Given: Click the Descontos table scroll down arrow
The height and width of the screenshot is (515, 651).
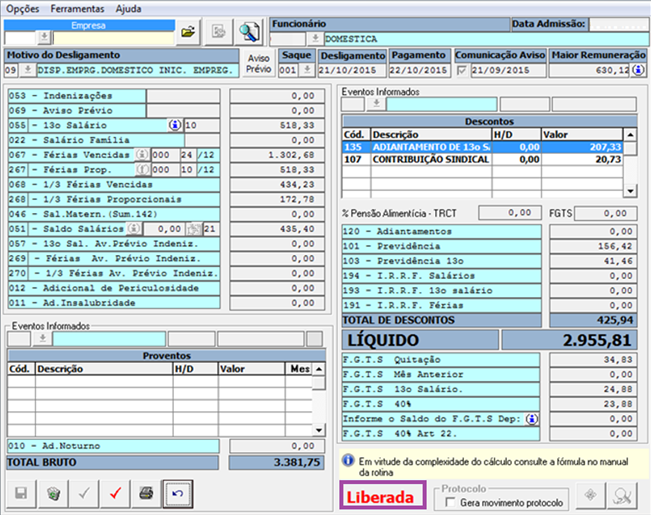Looking at the screenshot, I should tap(630, 191).
